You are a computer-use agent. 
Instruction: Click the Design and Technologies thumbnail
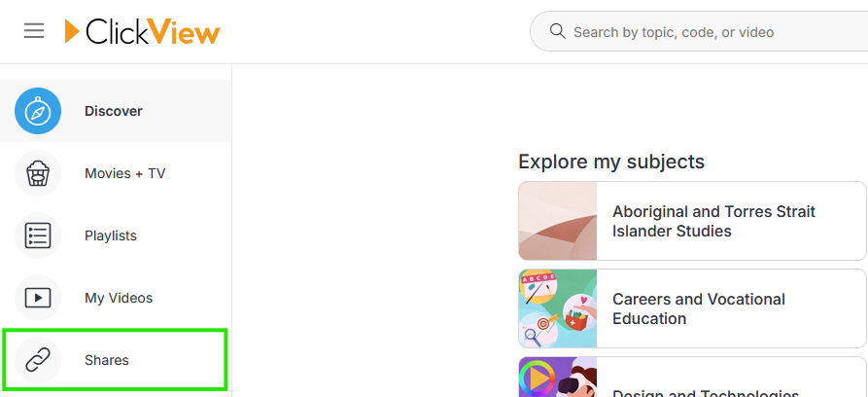(557, 379)
